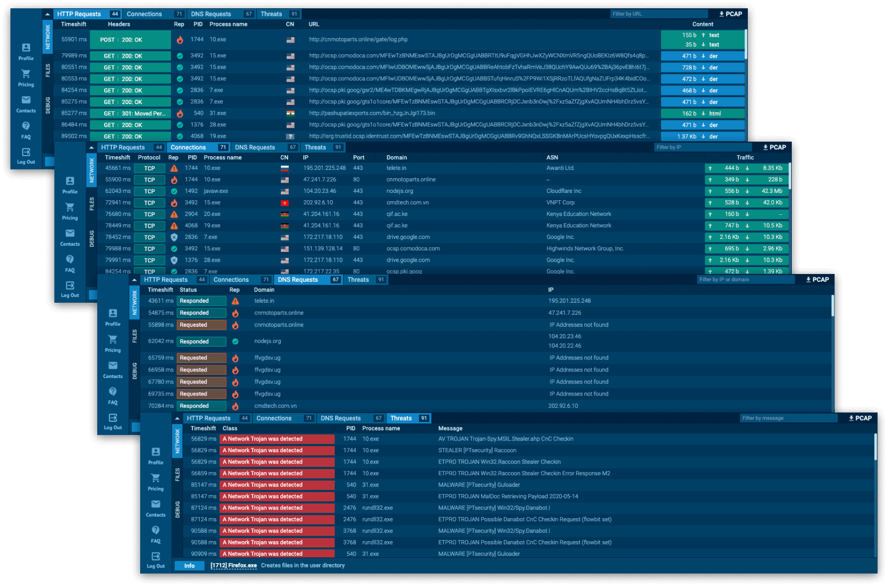Switch to the Threats tab in the top panel
This screenshot has height=588, width=888.
tap(272, 14)
